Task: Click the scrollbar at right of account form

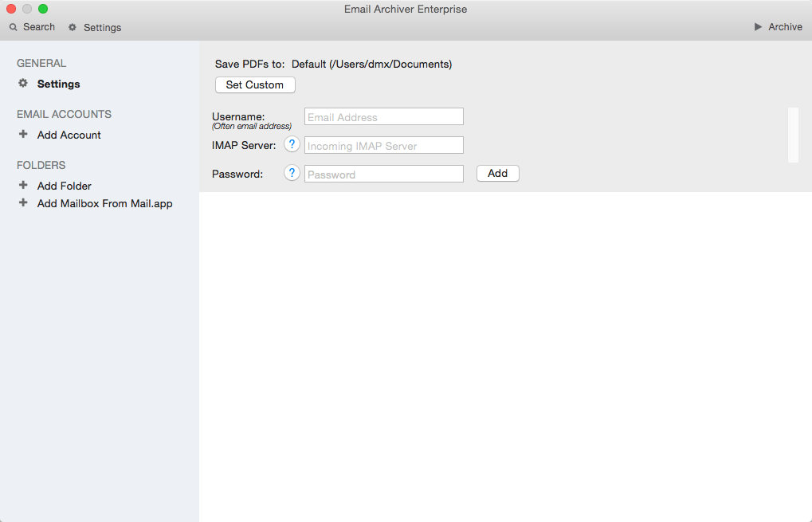Action: pyautogui.click(x=793, y=135)
